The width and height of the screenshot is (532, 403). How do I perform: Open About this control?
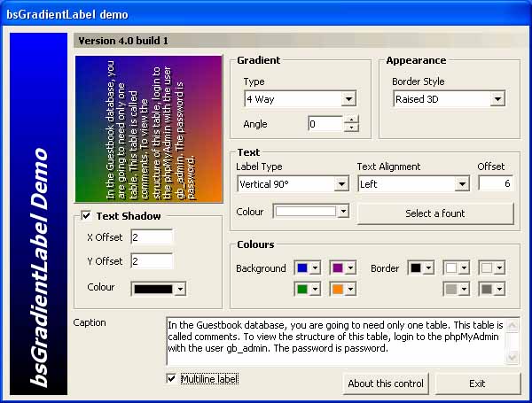(x=386, y=384)
